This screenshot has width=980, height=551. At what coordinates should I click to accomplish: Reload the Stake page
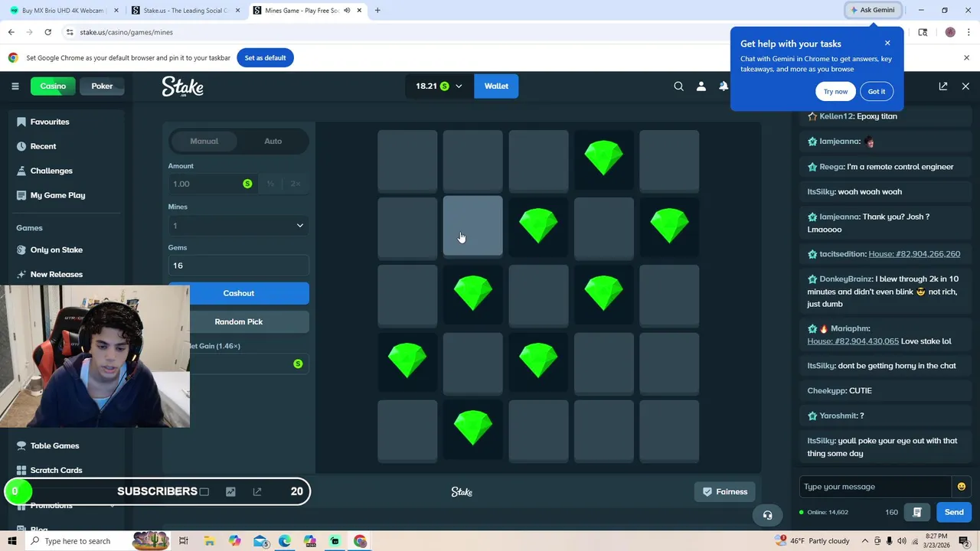(x=47, y=32)
